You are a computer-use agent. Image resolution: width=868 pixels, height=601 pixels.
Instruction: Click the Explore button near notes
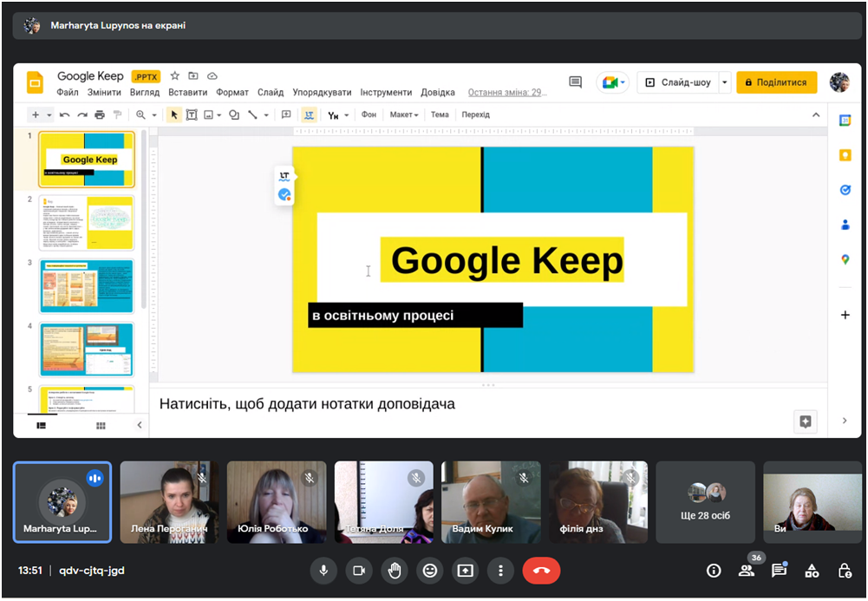pyautogui.click(x=806, y=421)
